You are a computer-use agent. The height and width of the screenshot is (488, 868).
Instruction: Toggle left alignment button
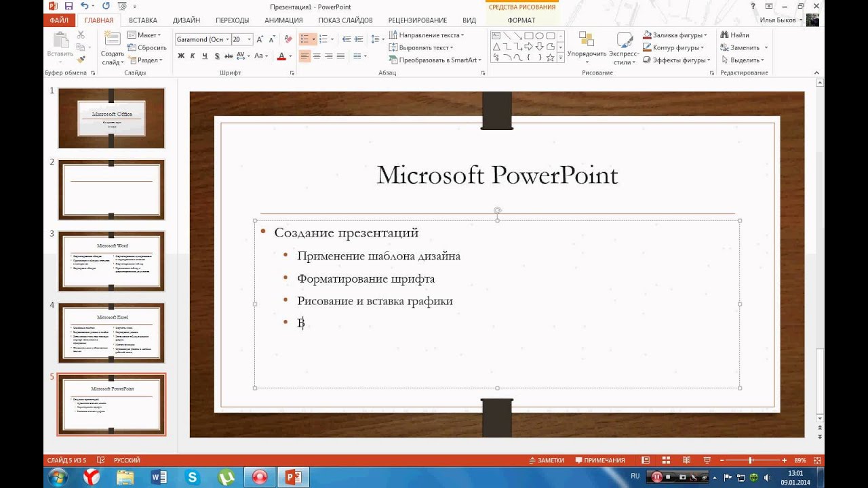304,56
